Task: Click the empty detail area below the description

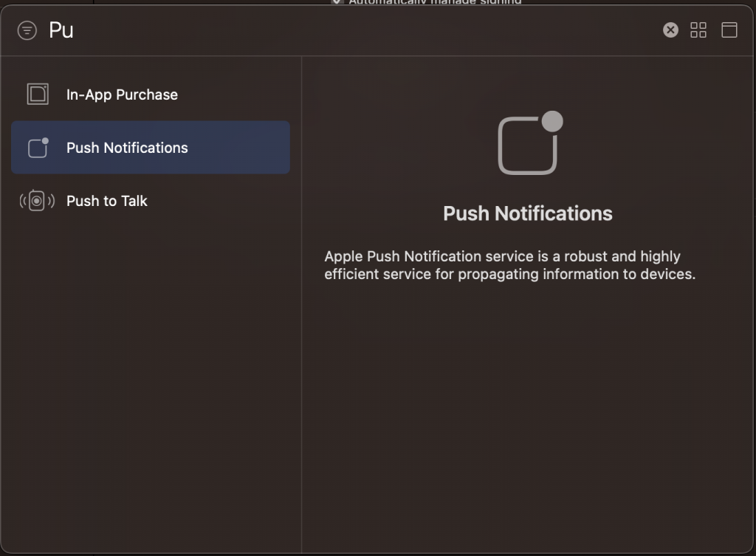Action: click(x=528, y=413)
